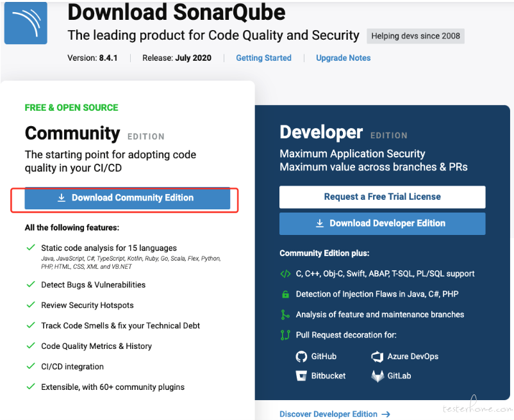Screen dimensions: 514x420
Task: Click the Download Community Edition button
Action: pyautogui.click(x=127, y=198)
